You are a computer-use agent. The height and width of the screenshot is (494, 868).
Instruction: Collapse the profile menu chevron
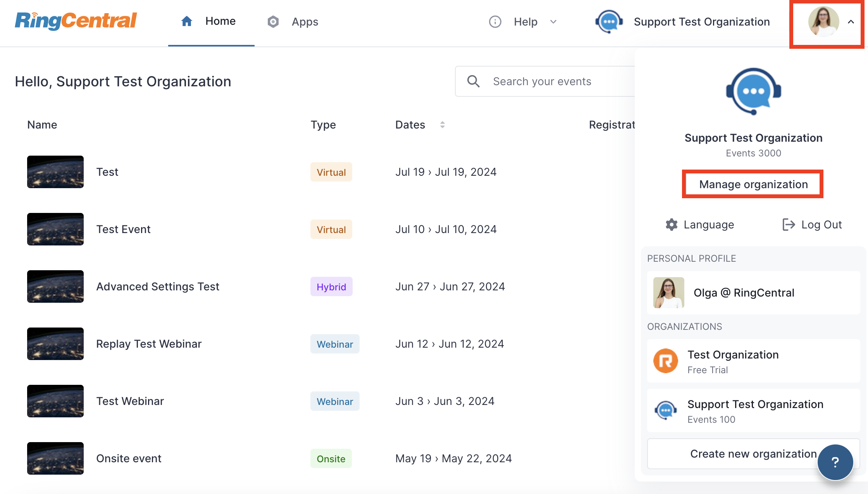851,22
